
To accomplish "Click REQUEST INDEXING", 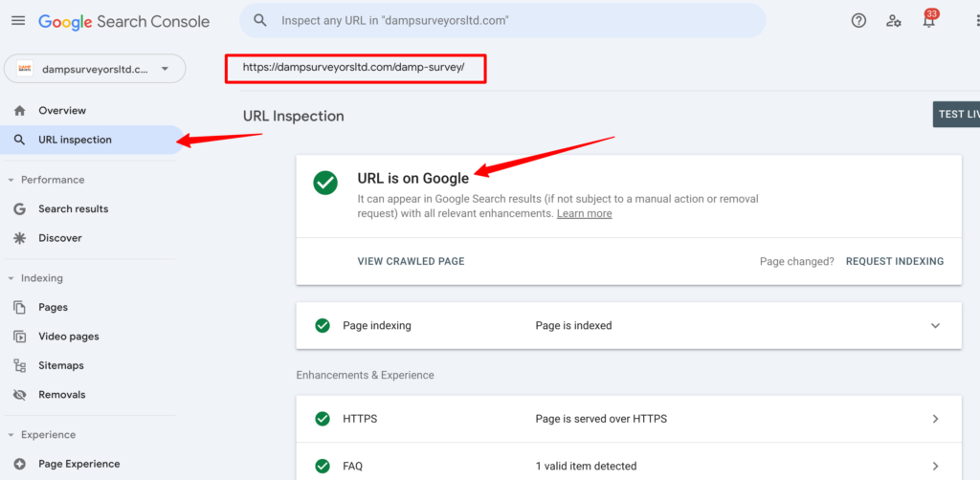I will [895, 262].
